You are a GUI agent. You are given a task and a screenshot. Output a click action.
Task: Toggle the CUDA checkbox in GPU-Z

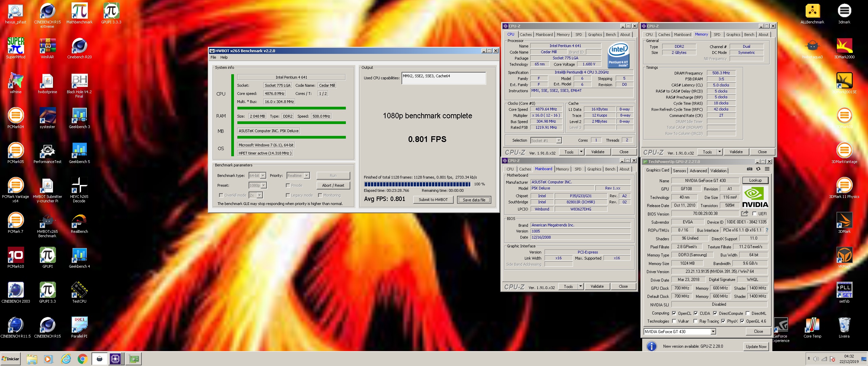point(696,313)
